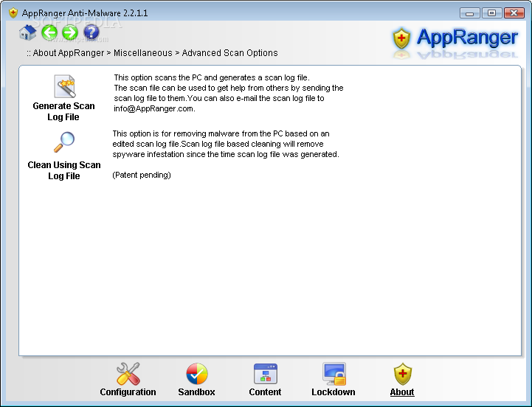The height and width of the screenshot is (407, 532).
Task: Open the About shield icon
Action: (x=402, y=374)
